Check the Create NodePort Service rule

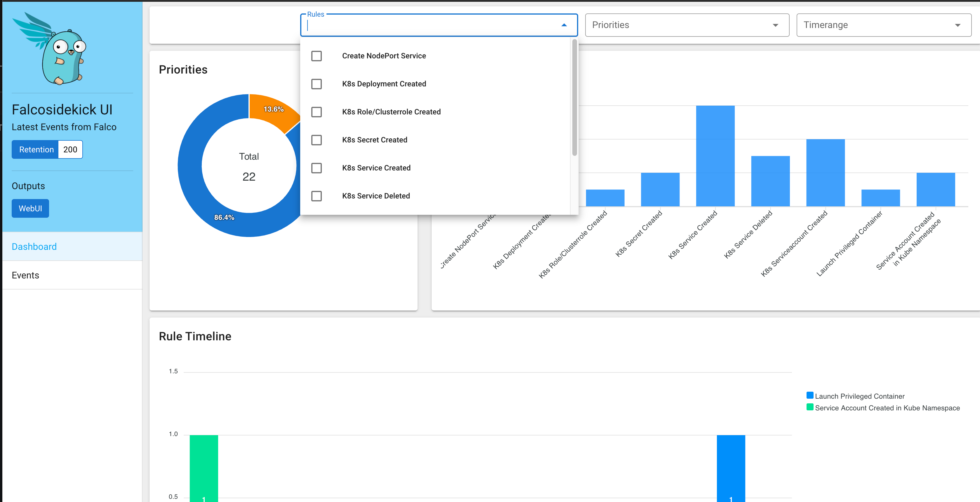(x=317, y=56)
